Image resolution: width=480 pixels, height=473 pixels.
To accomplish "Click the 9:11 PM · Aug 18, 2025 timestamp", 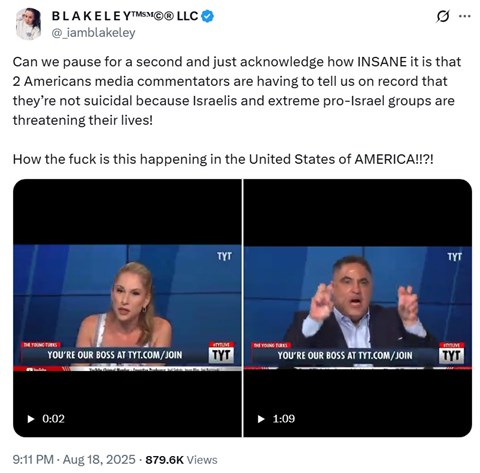I will tap(74, 460).
